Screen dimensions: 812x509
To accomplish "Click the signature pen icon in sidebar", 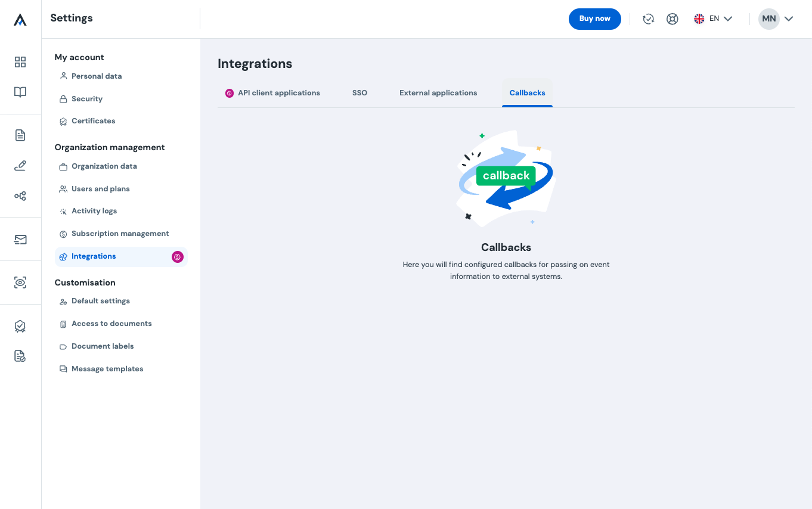I will [x=20, y=166].
